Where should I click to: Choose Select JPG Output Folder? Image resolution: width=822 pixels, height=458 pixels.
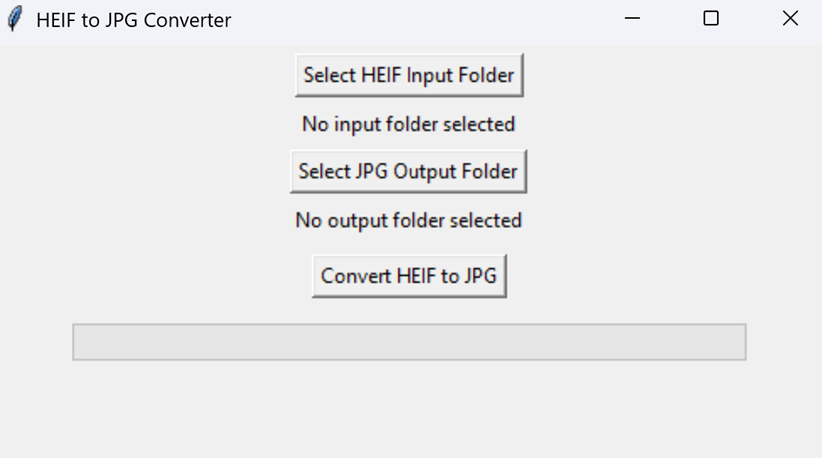click(408, 171)
